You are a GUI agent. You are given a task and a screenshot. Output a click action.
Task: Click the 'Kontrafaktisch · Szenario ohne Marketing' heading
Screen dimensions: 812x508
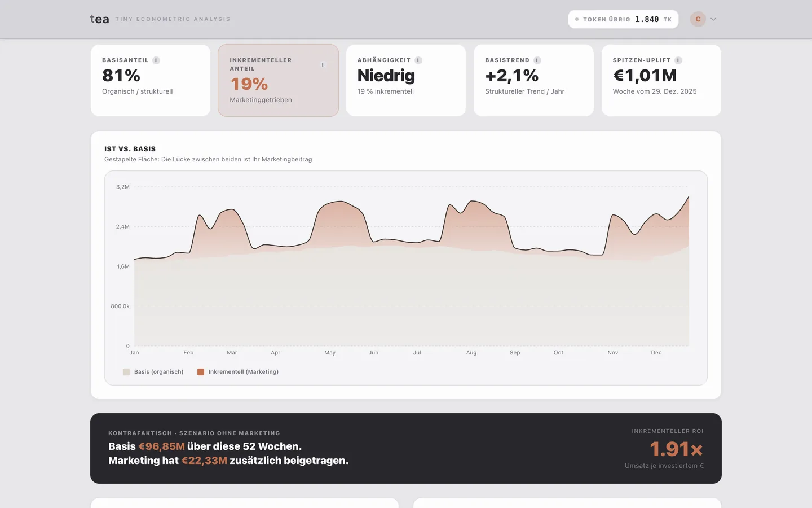click(x=194, y=433)
